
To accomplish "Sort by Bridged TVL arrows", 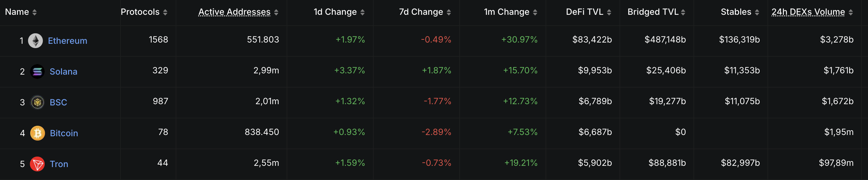I will pyautogui.click(x=683, y=12).
